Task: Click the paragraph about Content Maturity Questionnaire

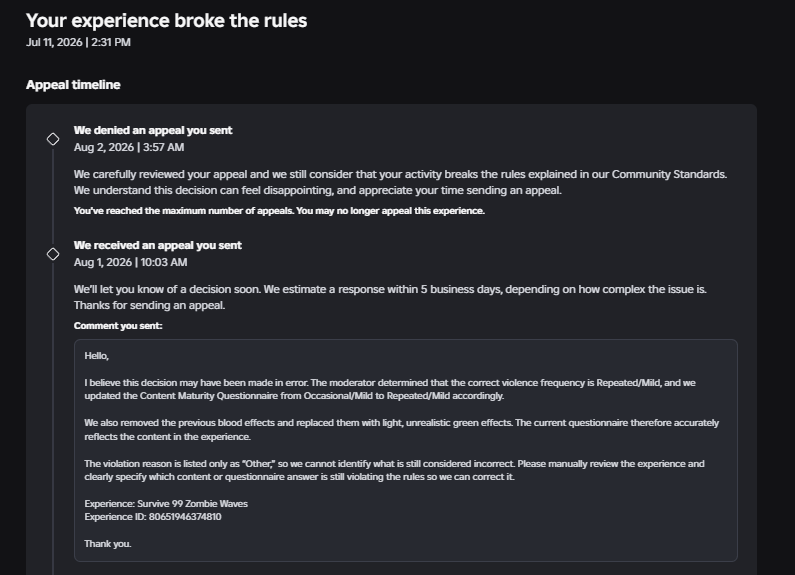Action: click(390, 389)
